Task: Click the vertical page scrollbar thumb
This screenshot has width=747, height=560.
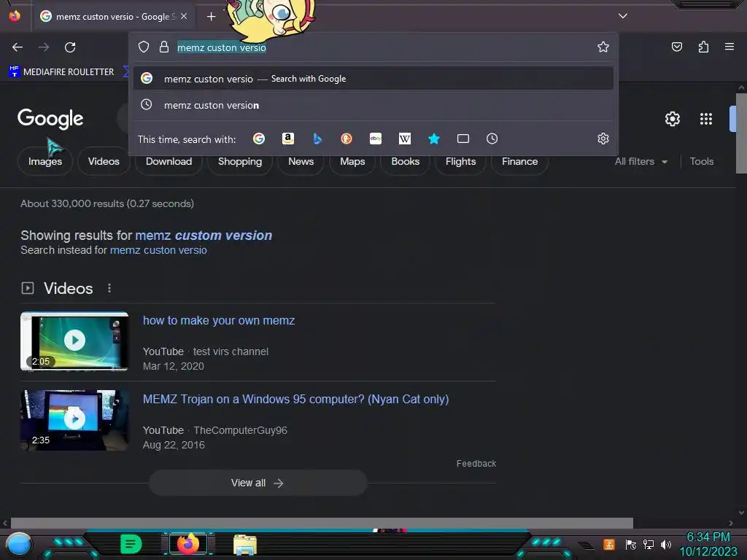Action: [741, 133]
